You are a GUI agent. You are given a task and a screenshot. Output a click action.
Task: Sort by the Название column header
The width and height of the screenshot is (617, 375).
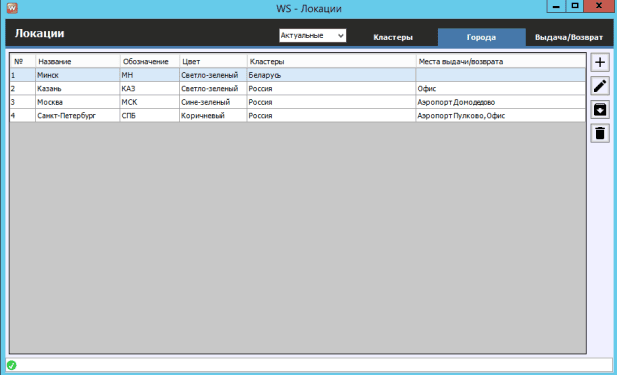(78, 61)
